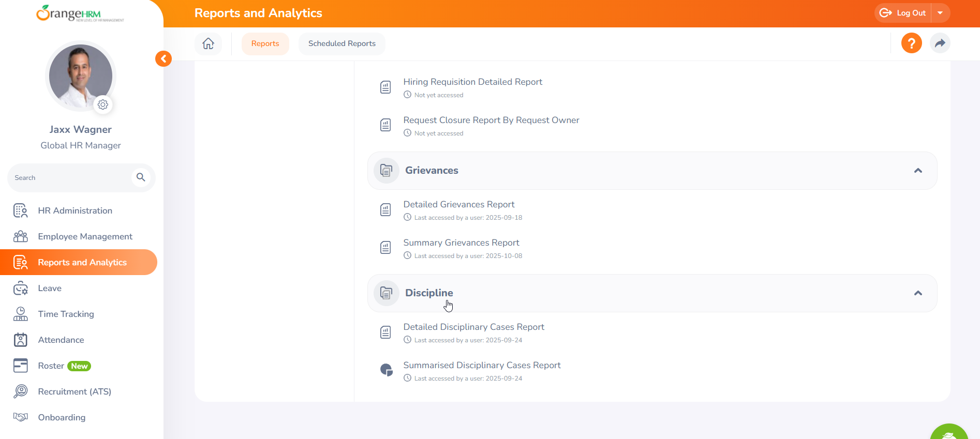Go to Recruitment (ATS) module
This screenshot has height=439, width=980.
tap(75, 392)
